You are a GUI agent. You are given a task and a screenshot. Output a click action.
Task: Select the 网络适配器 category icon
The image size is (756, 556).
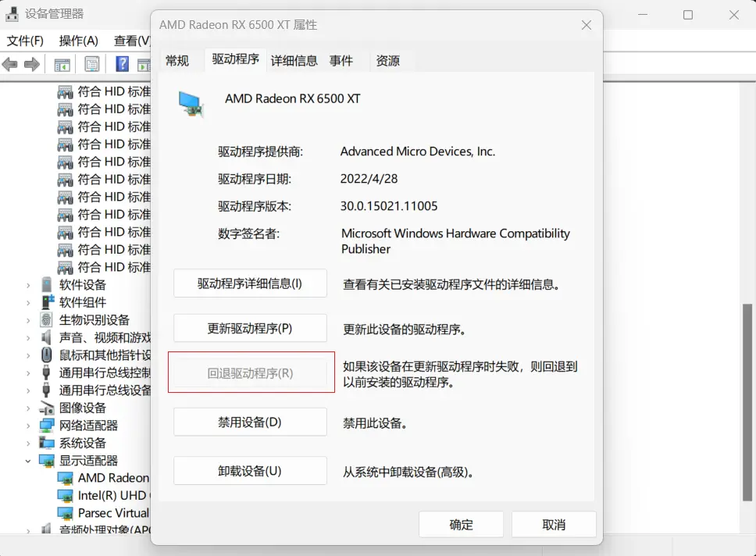pos(47,427)
